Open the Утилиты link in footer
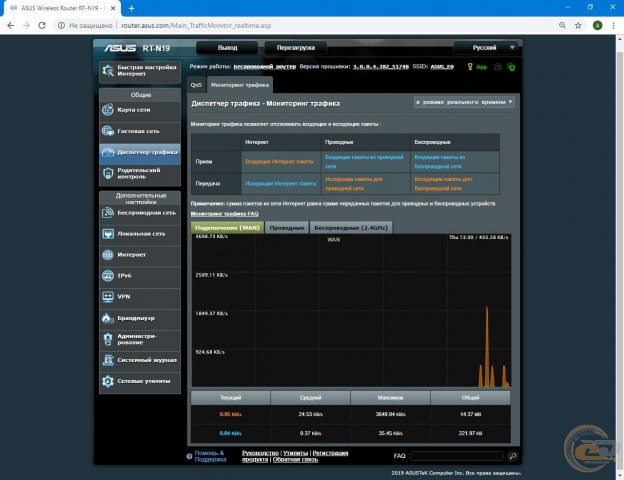624x480 pixels. (296, 453)
